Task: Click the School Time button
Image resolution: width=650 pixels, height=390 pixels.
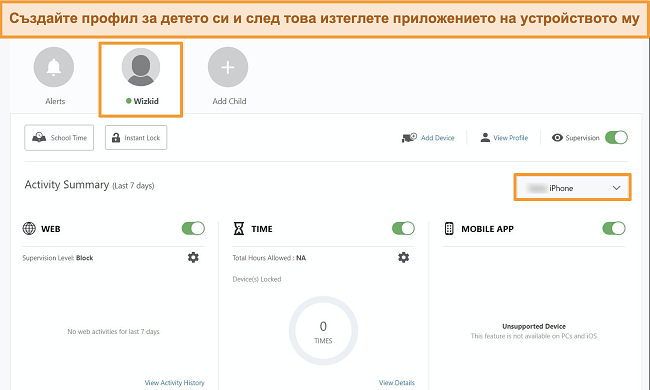Action: (59, 138)
